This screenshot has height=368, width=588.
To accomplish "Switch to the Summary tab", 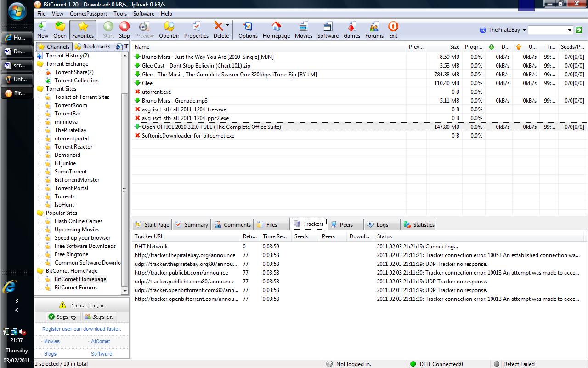I will (192, 224).
